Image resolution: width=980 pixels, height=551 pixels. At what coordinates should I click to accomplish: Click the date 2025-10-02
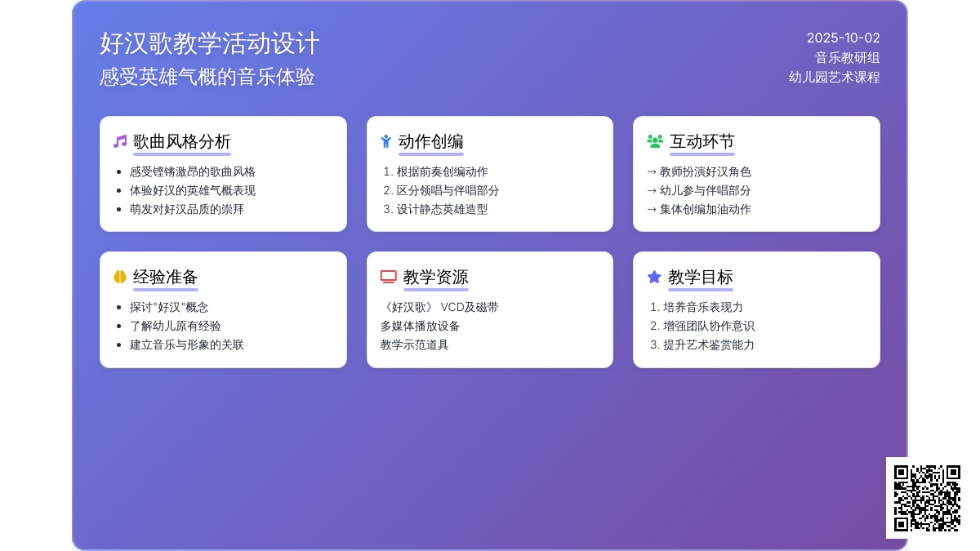click(x=844, y=38)
